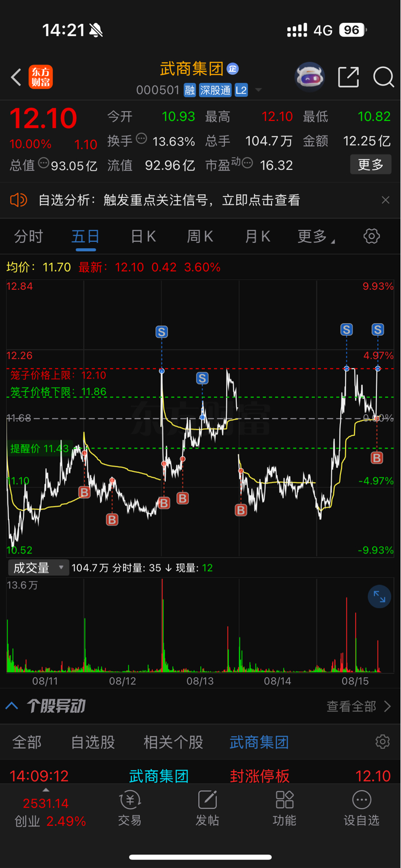Open the 功能 functions icon
Image resolution: width=401 pixels, height=868 pixels.
click(x=285, y=809)
